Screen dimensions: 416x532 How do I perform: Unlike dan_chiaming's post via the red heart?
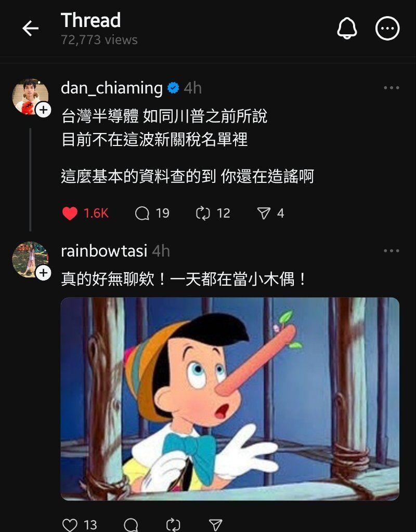70,214
